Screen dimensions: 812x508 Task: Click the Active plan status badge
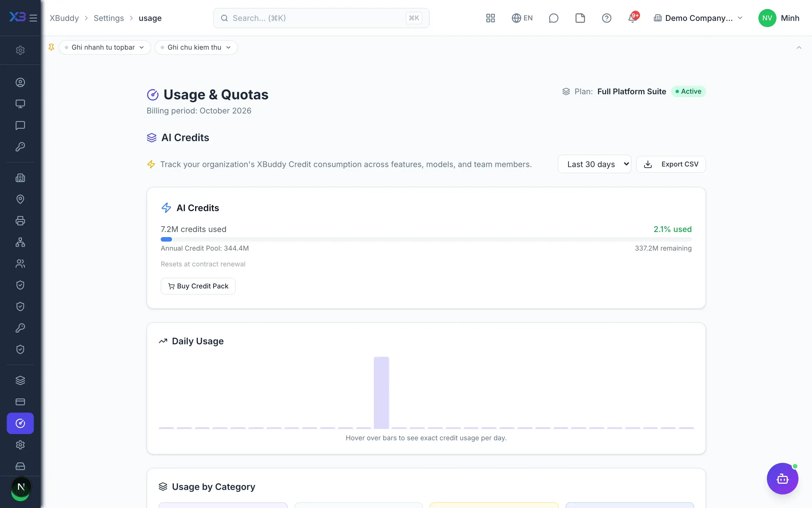pyautogui.click(x=688, y=91)
